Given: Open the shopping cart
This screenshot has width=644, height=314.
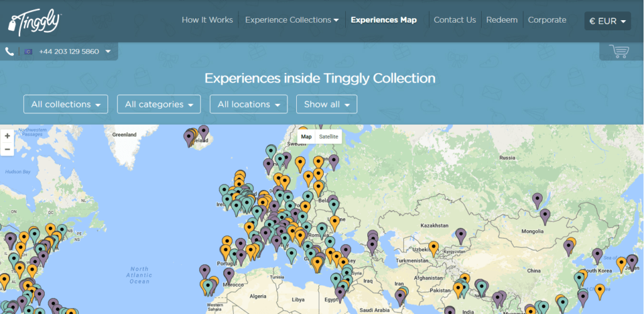Looking at the screenshot, I should click(x=619, y=52).
